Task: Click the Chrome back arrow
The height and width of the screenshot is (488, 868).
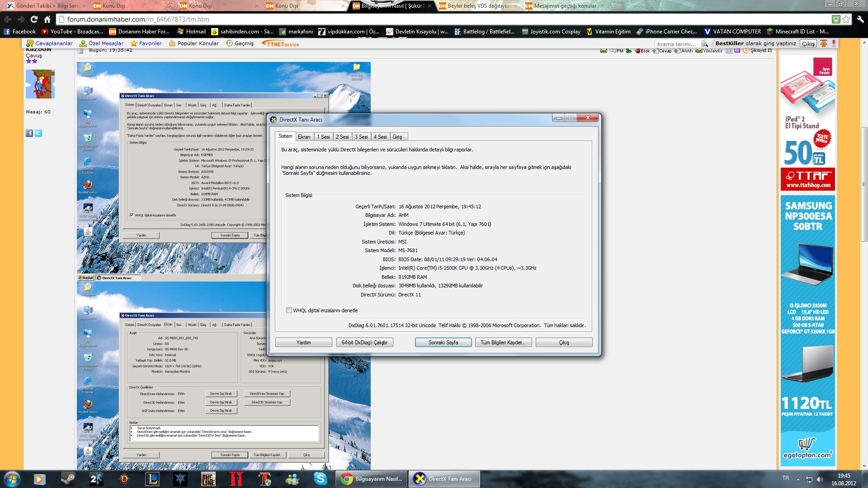Action: point(8,19)
